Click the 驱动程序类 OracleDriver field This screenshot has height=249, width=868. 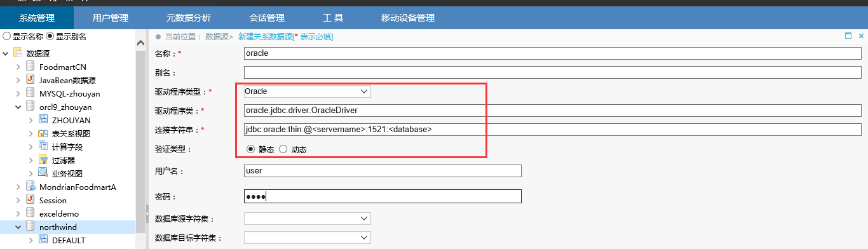[553, 111]
